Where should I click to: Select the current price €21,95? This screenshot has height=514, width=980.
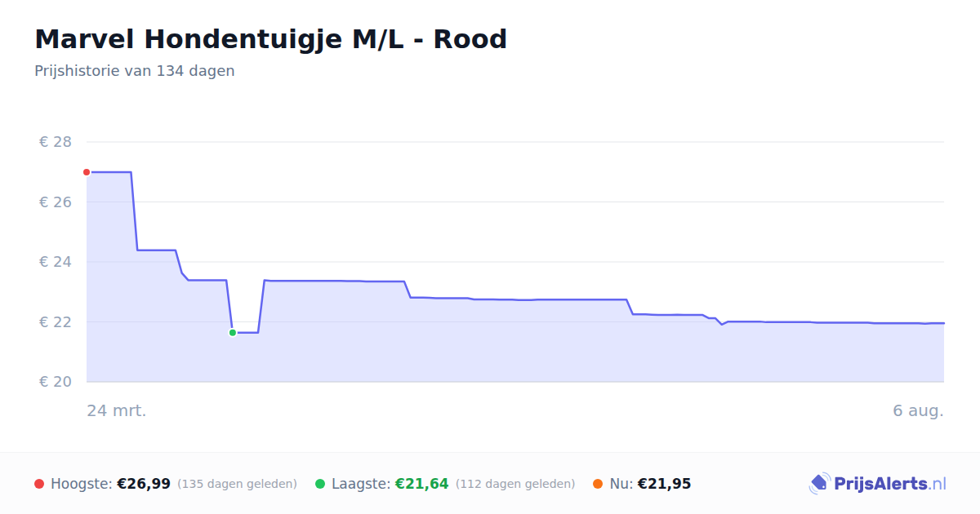coord(664,484)
